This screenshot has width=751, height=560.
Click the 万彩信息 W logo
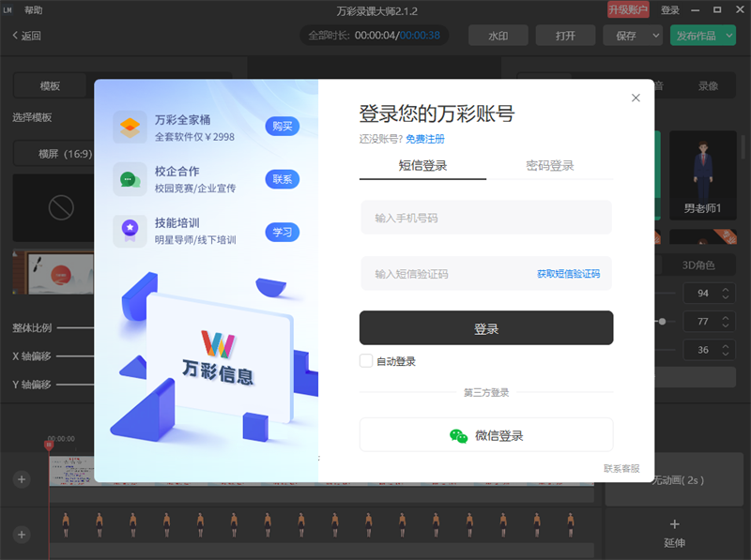point(219,343)
